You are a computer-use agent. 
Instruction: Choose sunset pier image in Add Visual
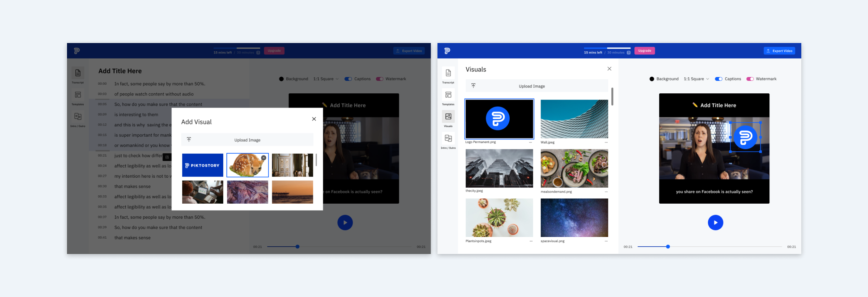point(292,192)
